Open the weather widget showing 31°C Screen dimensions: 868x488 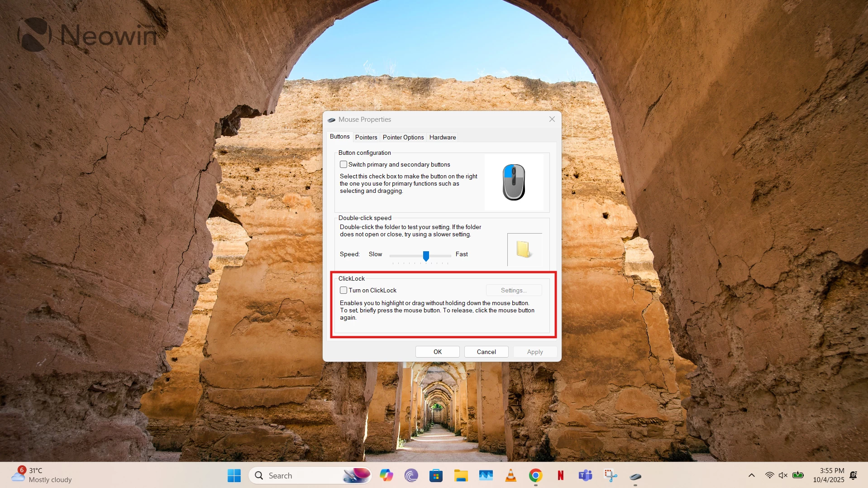point(42,475)
